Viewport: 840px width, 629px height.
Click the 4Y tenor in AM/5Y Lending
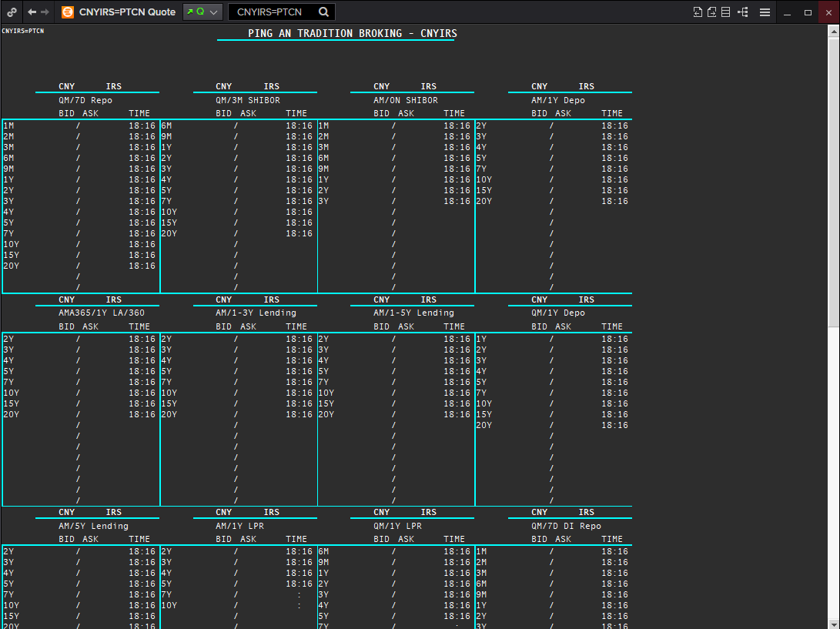point(8,574)
